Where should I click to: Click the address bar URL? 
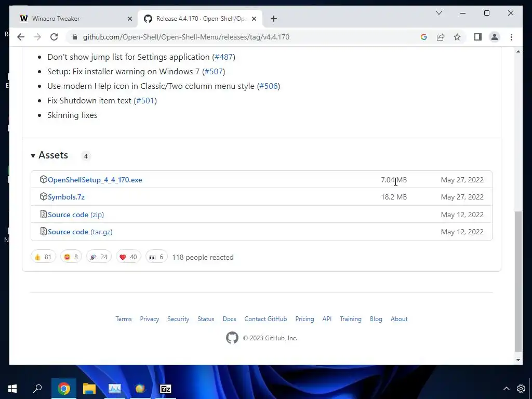click(x=186, y=37)
